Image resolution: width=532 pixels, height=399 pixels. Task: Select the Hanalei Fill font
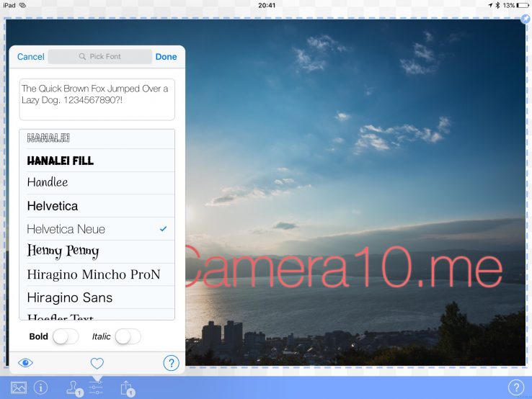pos(97,161)
